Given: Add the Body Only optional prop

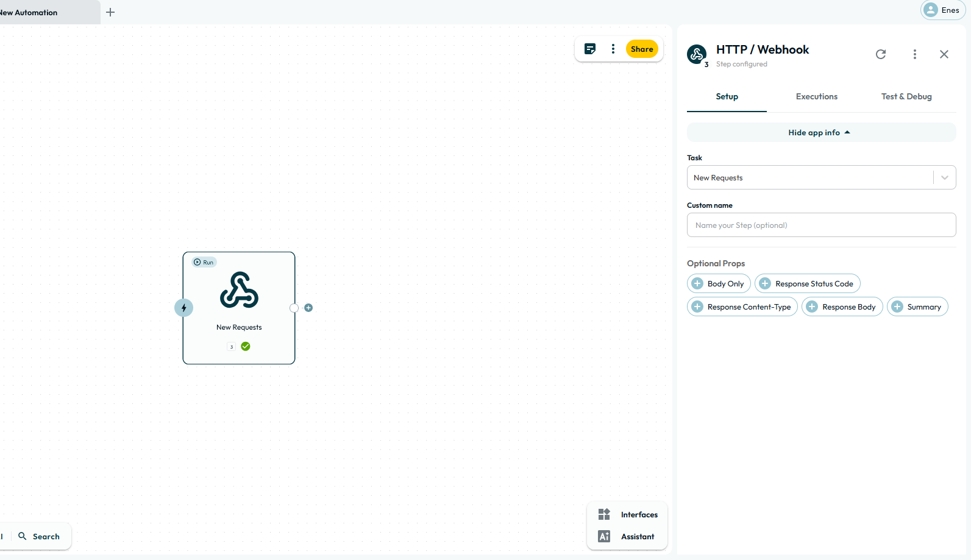Looking at the screenshot, I should 719,284.
